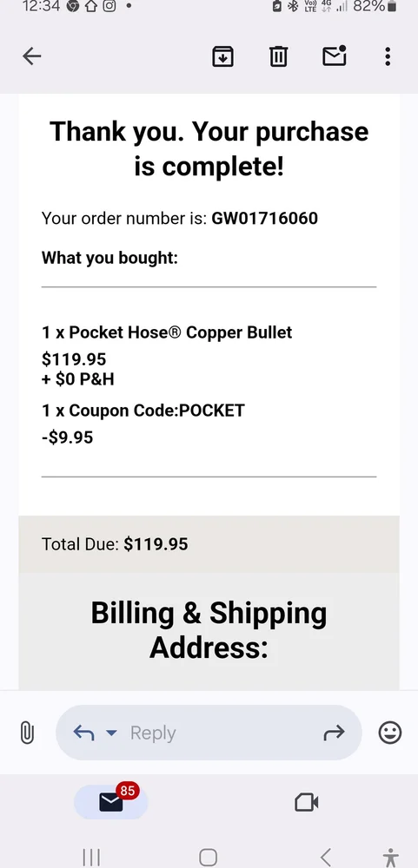This screenshot has height=868, width=418.
Task: Attach a file with paperclip icon
Action: [x=27, y=733]
